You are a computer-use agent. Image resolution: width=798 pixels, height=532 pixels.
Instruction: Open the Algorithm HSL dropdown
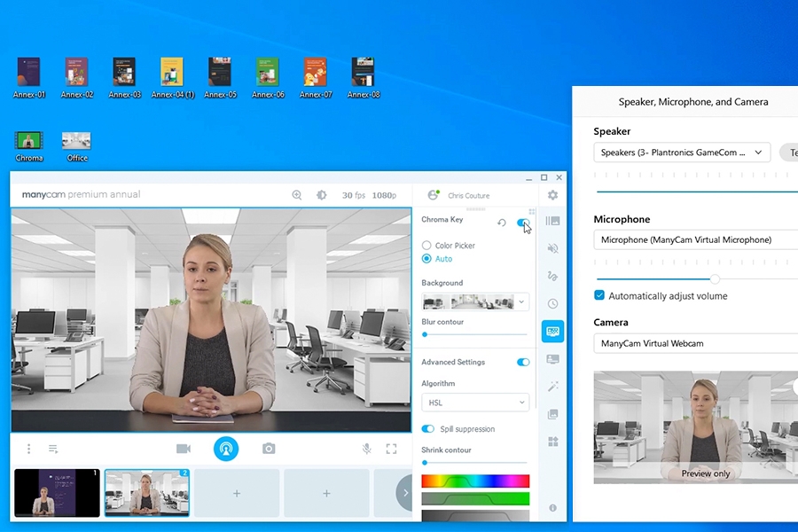click(x=475, y=403)
